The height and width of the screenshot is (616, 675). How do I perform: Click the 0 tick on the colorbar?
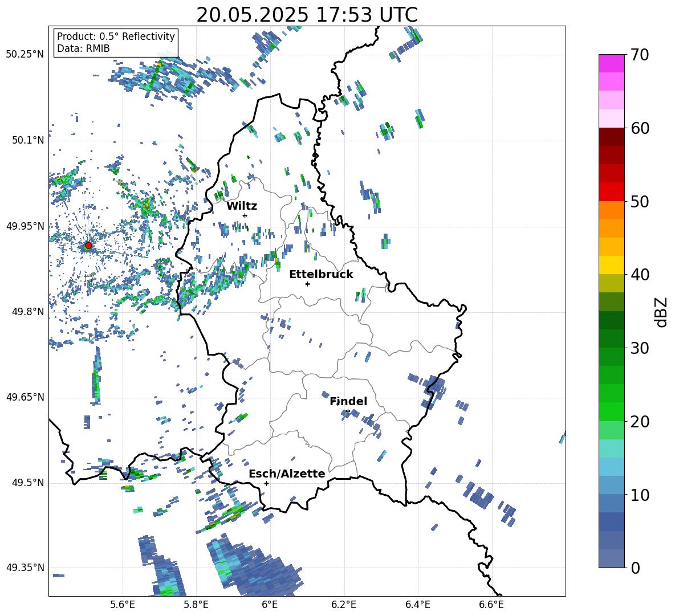[x=635, y=568]
